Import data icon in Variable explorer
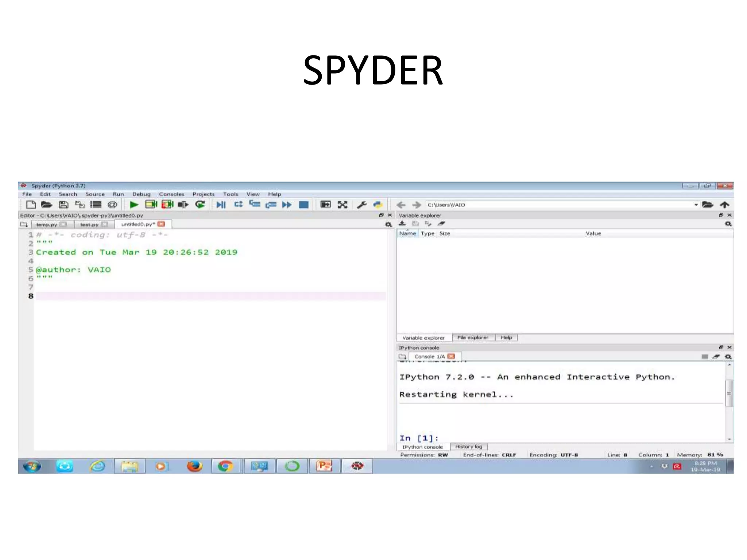This screenshot has height=560, width=747. [402, 223]
